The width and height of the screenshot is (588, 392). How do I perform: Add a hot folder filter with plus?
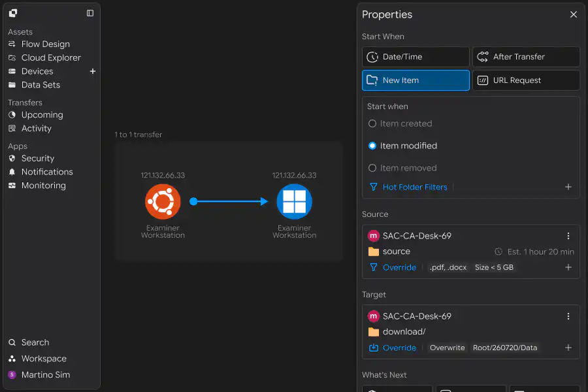coord(568,187)
